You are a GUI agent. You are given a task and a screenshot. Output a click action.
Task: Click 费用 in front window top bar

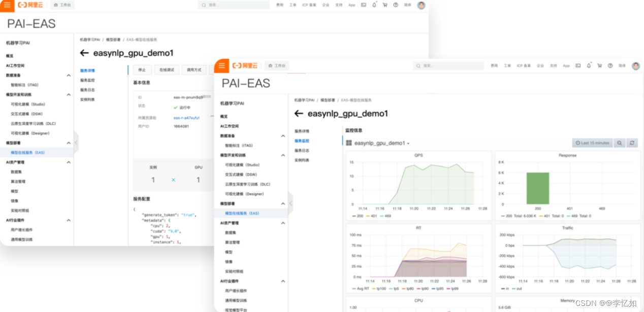pyautogui.click(x=494, y=66)
